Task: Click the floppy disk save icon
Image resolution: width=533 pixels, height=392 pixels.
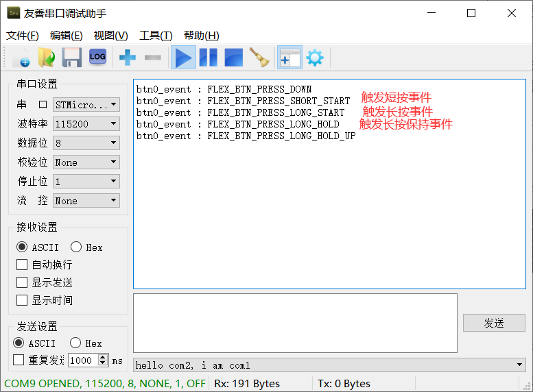Action: [x=72, y=58]
